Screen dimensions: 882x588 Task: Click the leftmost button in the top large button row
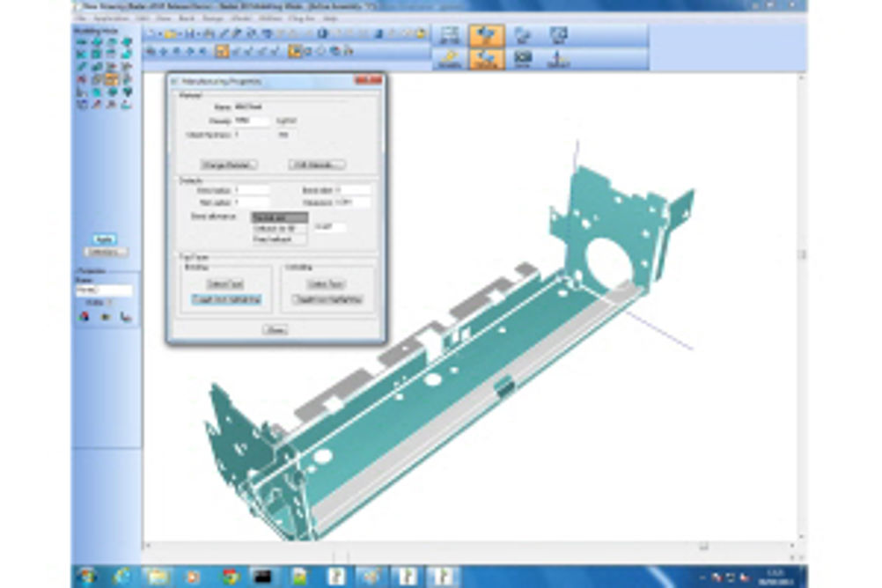pyautogui.click(x=450, y=35)
